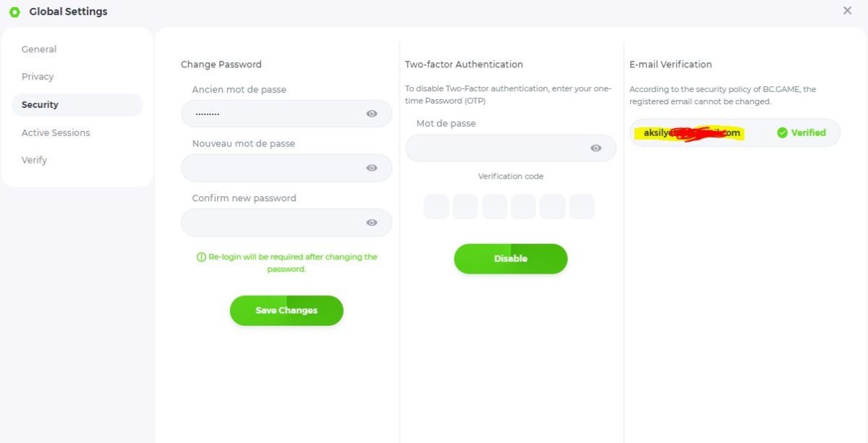The image size is (868, 443).
Task: Toggle visibility of Confirm new password
Action: point(372,223)
